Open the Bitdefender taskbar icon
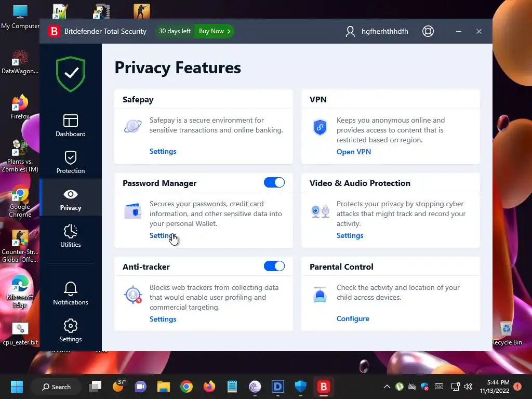This screenshot has height=399, width=532. [x=324, y=387]
